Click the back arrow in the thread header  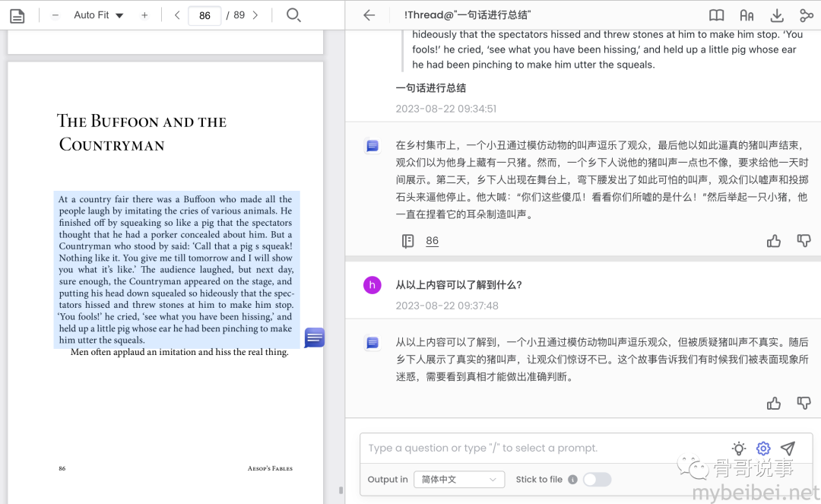369,15
